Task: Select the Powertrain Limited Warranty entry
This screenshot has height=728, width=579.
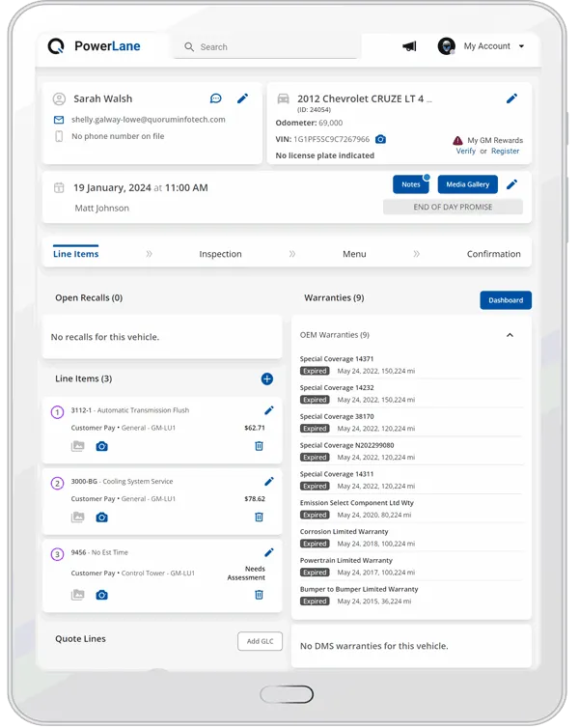Action: 411,567
